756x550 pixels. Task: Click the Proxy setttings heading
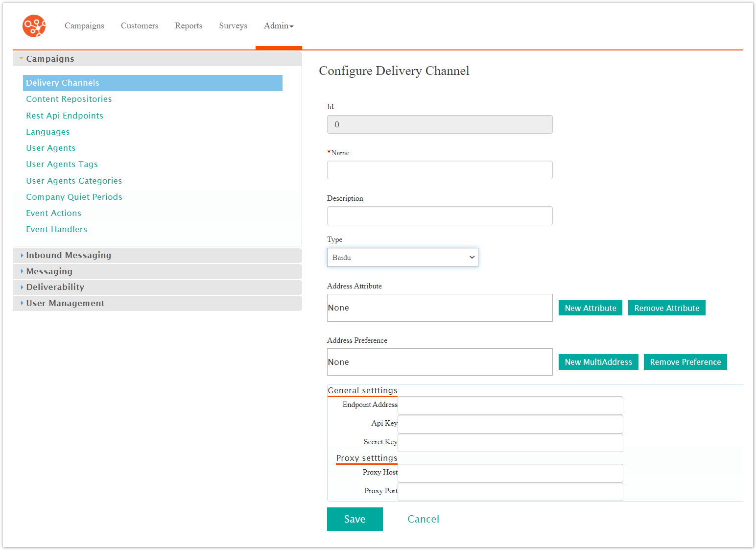[367, 458]
